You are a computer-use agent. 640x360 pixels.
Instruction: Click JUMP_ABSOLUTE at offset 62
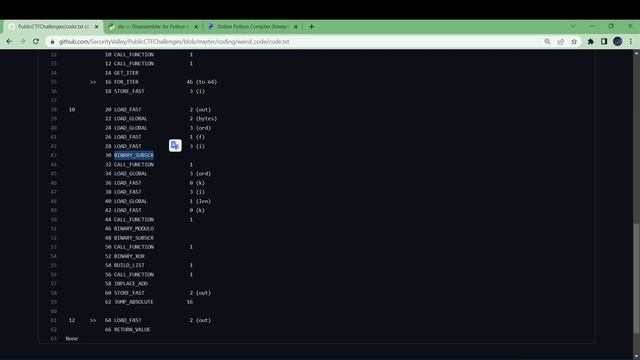tap(133, 302)
